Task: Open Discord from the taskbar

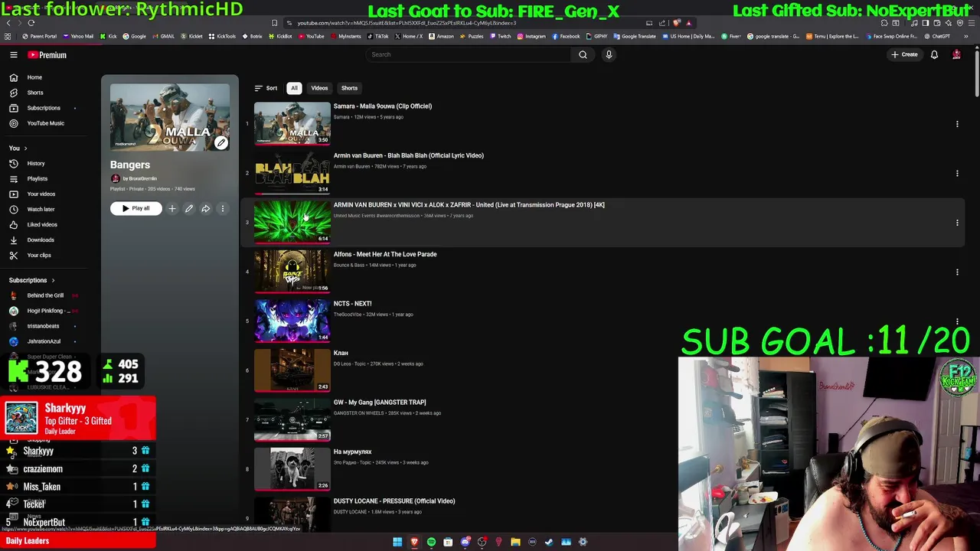Action: tap(465, 542)
